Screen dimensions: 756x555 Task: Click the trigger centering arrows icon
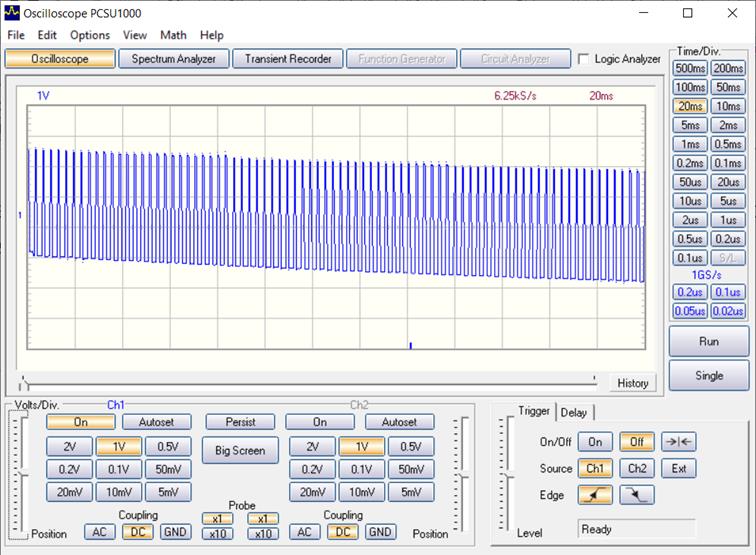pyautogui.click(x=678, y=442)
